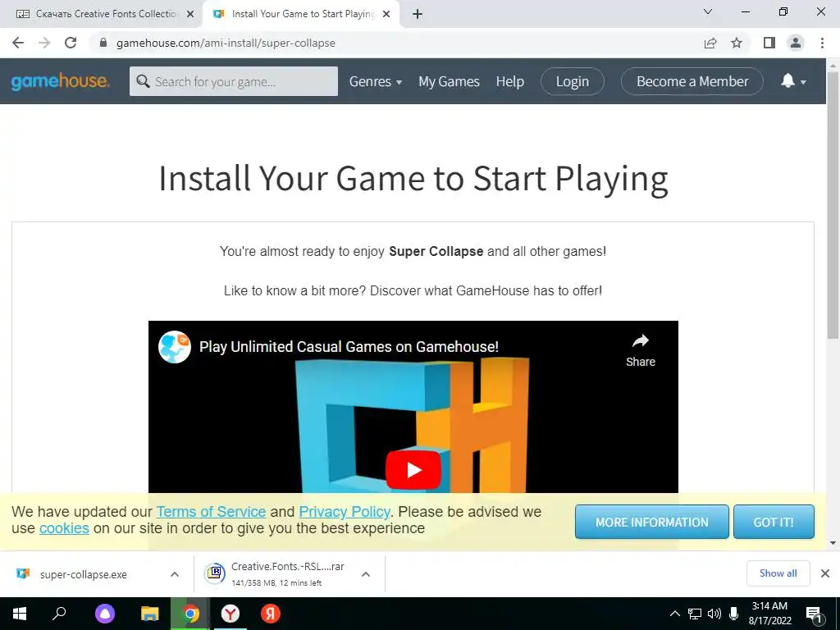Reload the current page
This screenshot has height=630, width=840.
pyautogui.click(x=71, y=43)
